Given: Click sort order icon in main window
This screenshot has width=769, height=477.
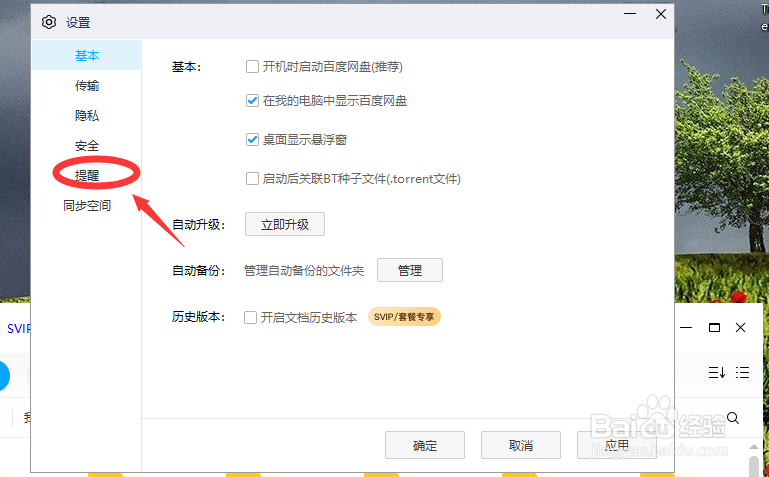Looking at the screenshot, I should pos(717,373).
